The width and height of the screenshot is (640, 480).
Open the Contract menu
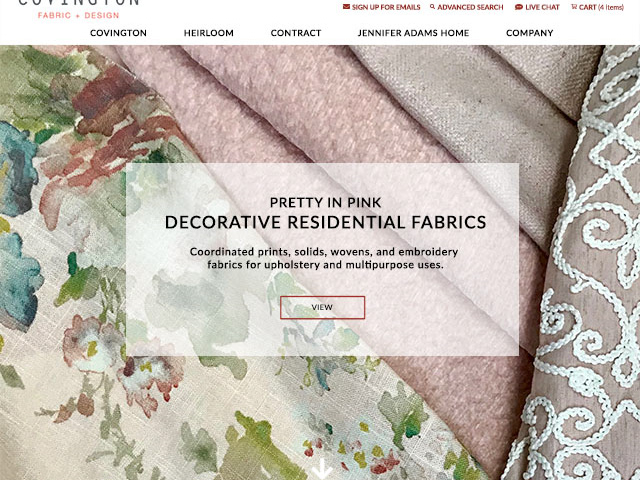(296, 33)
